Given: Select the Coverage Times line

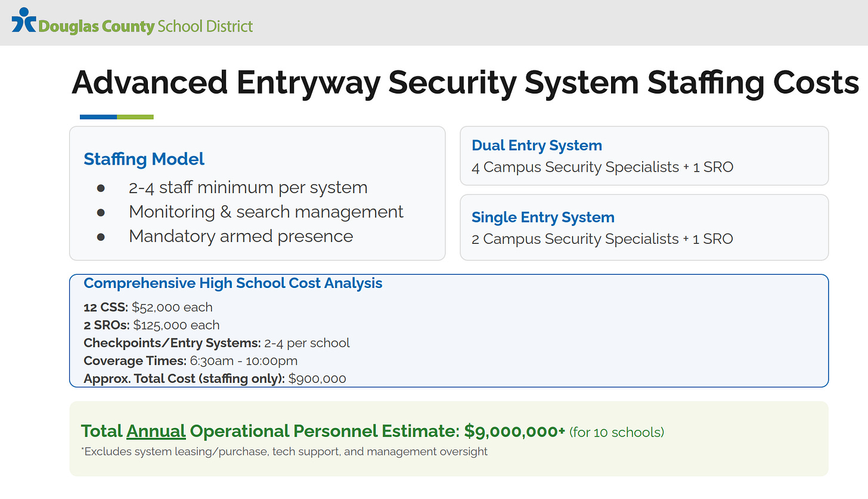Looking at the screenshot, I should 190,361.
